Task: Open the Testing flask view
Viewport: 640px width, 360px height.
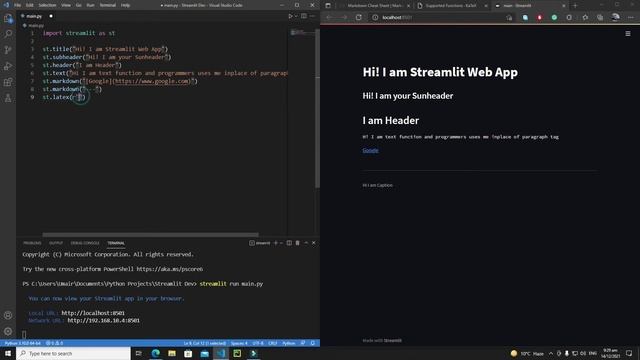Action: [8, 98]
